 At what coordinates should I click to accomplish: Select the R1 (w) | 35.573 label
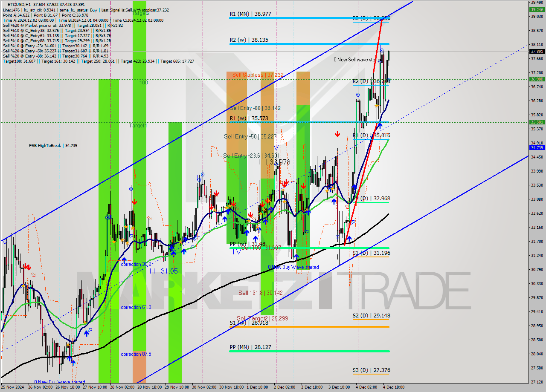[250, 118]
